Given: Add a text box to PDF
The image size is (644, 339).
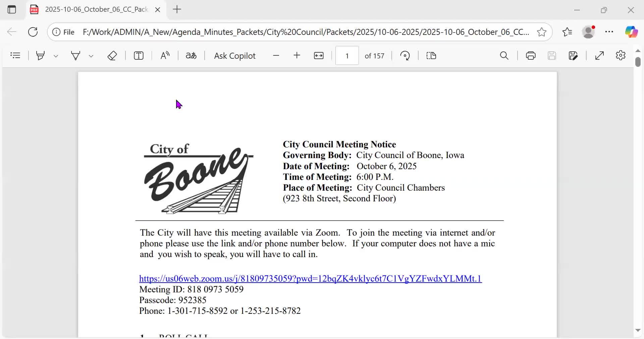Looking at the screenshot, I should click(139, 55).
